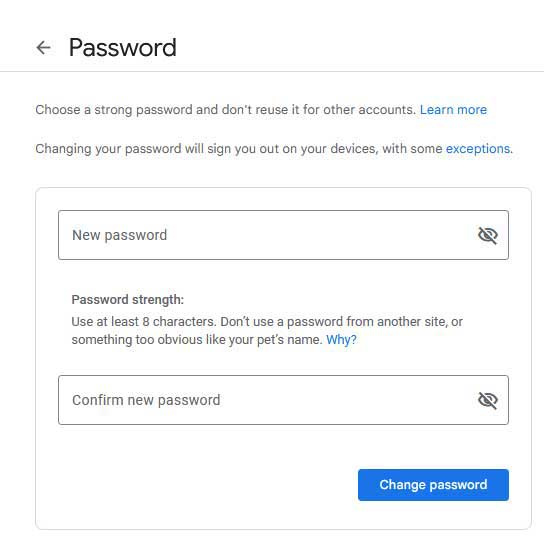Image resolution: width=544 pixels, height=549 pixels.
Task: Open the Why? link
Action: [341, 340]
